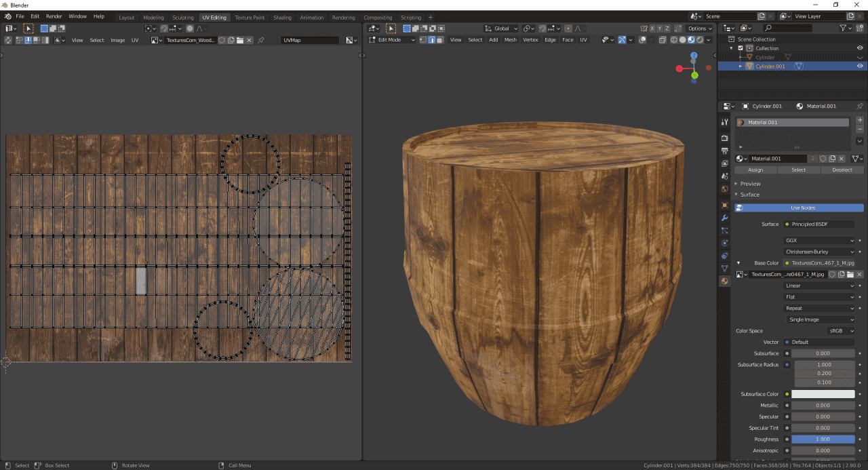Screen dimensions: 868x470
Task: Hide the Cylinder.001 object with its eye icon
Action: click(x=859, y=66)
